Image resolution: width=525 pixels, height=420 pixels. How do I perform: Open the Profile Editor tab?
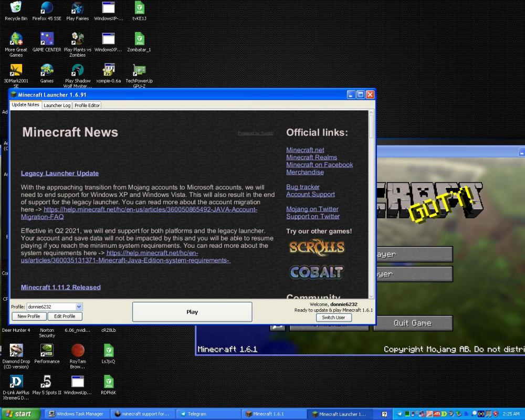87,105
